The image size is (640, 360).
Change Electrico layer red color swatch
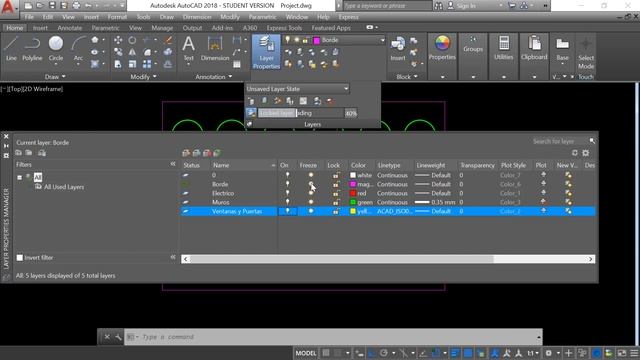353,193
